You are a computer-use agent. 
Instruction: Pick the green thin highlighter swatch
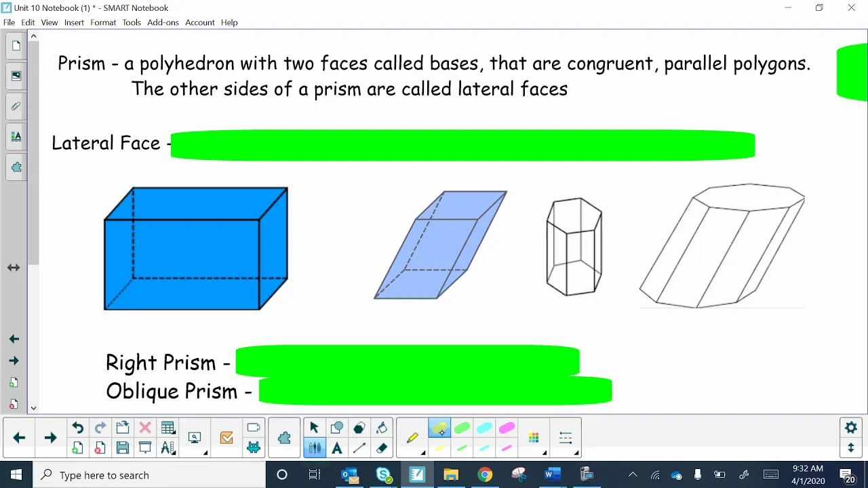click(x=462, y=448)
